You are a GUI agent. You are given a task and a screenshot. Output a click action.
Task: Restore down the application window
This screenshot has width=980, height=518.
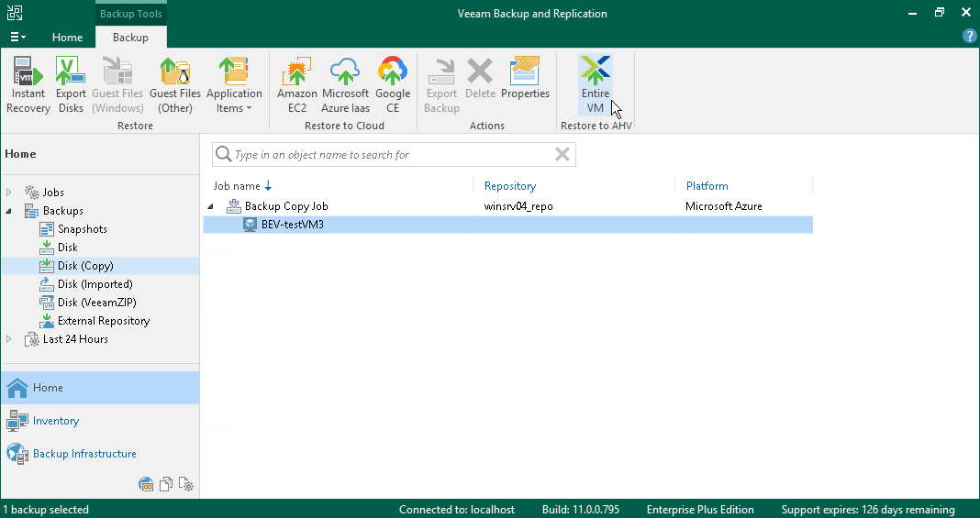click(x=940, y=13)
